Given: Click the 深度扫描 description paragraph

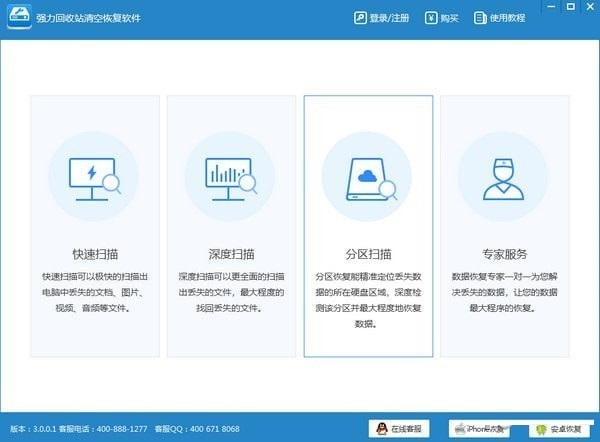Looking at the screenshot, I should pos(232,292).
